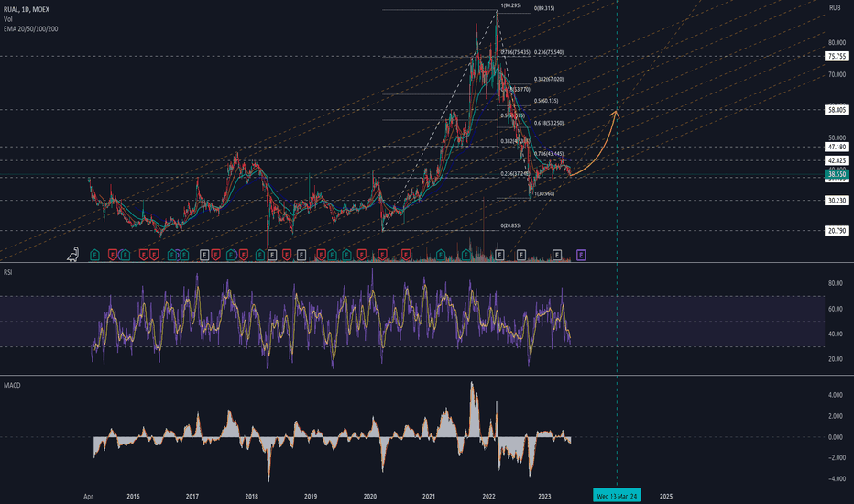This screenshot has height=504, width=854.
Task: Click 80.00 on the RSI axis
Action: [x=836, y=283]
